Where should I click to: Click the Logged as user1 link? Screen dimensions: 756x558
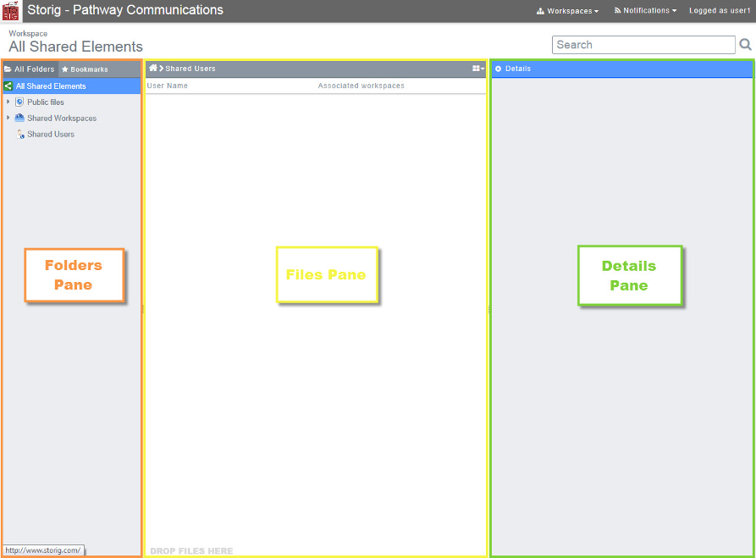[720, 11]
